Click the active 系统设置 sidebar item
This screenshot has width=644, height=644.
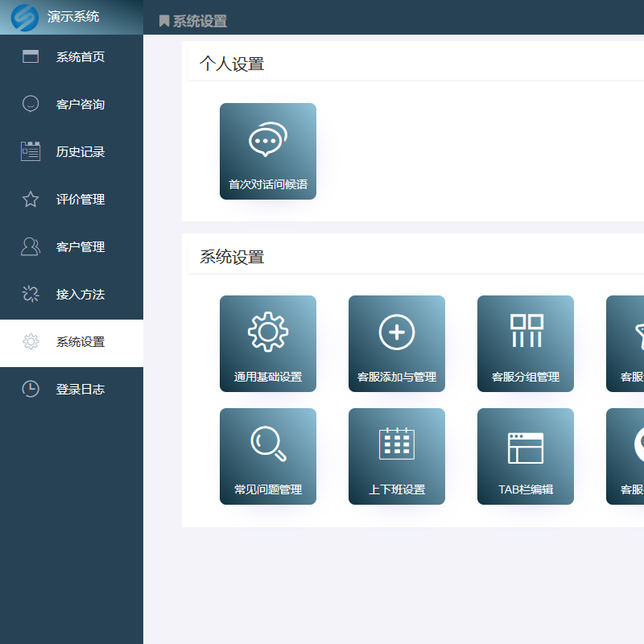point(72,343)
